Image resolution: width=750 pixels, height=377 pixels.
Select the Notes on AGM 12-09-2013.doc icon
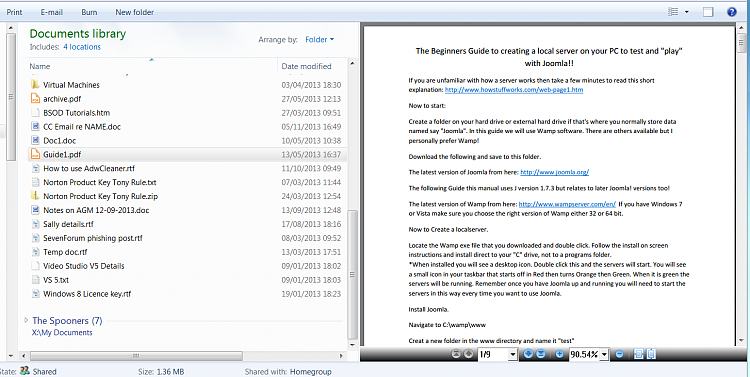[x=35, y=210]
